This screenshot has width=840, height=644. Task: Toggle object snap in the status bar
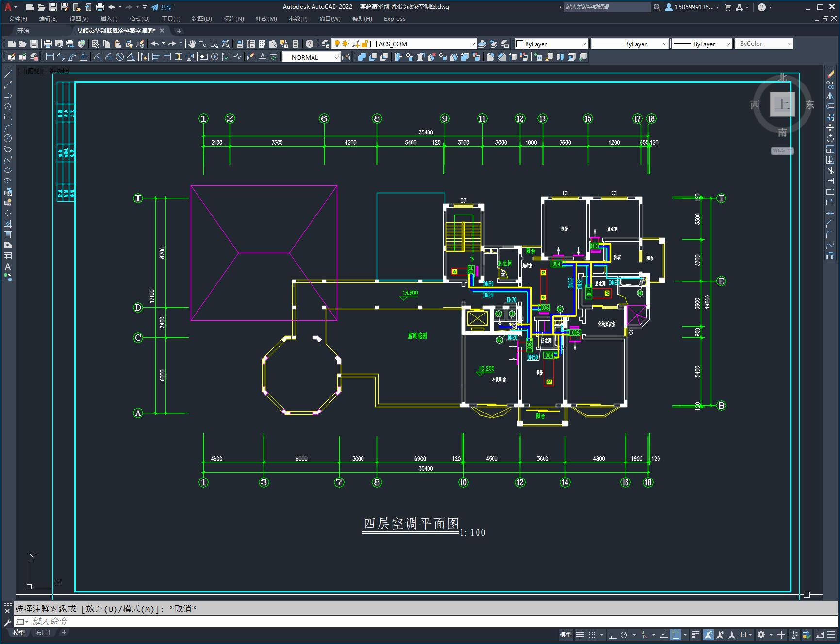(x=675, y=634)
